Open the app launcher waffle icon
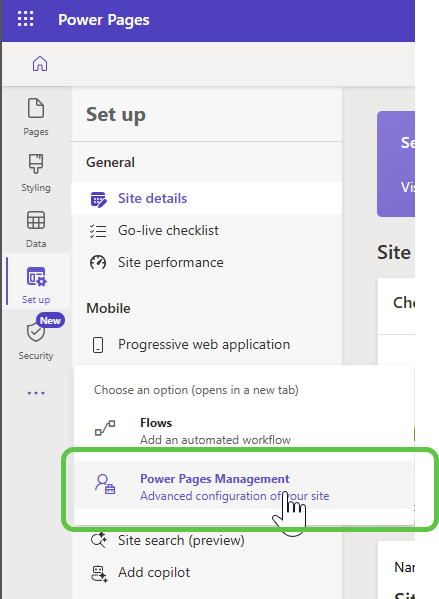 pyautogui.click(x=26, y=19)
